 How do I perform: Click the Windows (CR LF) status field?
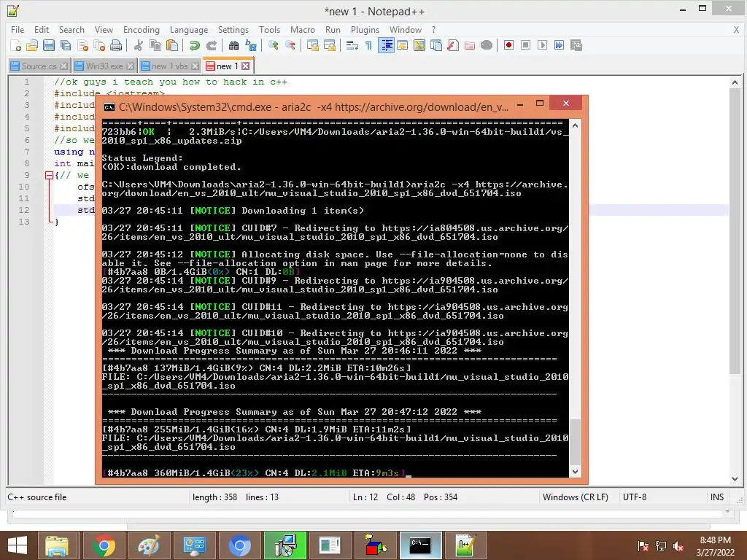tap(576, 497)
